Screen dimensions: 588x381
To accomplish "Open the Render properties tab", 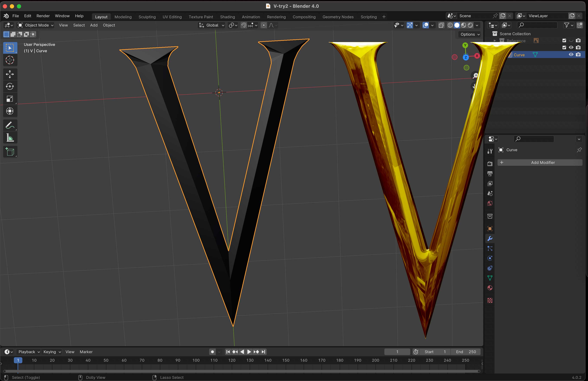I will click(490, 164).
